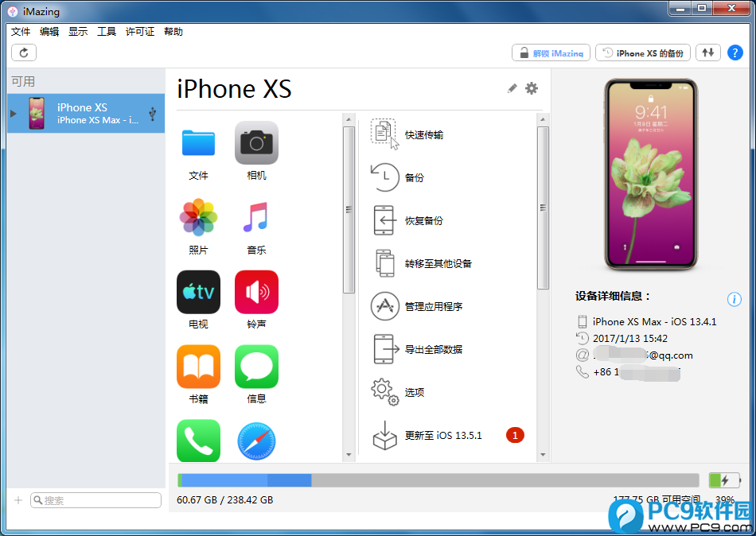
Task: Click the pencil rename device icon
Action: pyautogui.click(x=512, y=88)
